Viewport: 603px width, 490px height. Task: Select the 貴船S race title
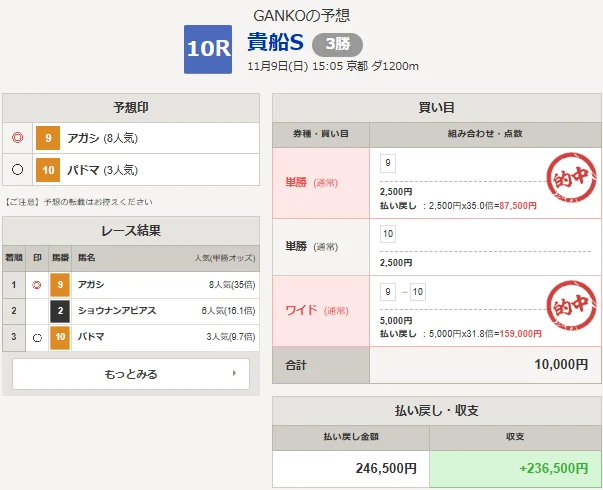point(274,45)
